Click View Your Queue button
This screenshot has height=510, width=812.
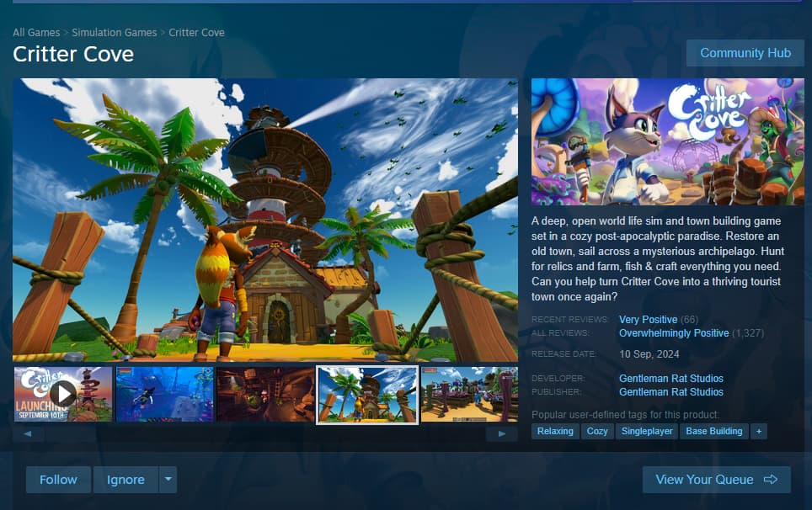tap(716, 480)
